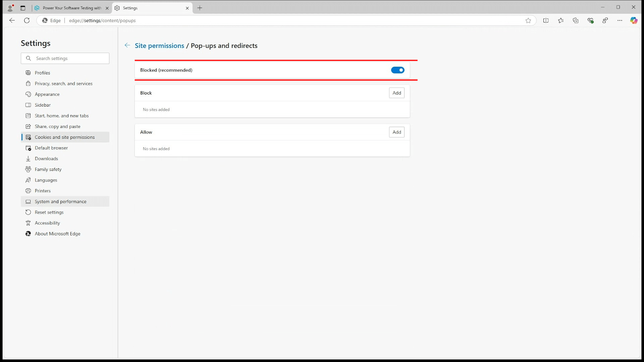Toggle Split screen view icon
644x362 pixels.
pyautogui.click(x=546, y=21)
